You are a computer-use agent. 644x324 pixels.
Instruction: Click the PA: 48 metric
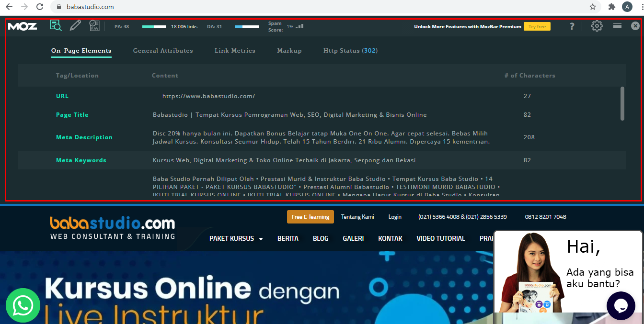pos(122,27)
